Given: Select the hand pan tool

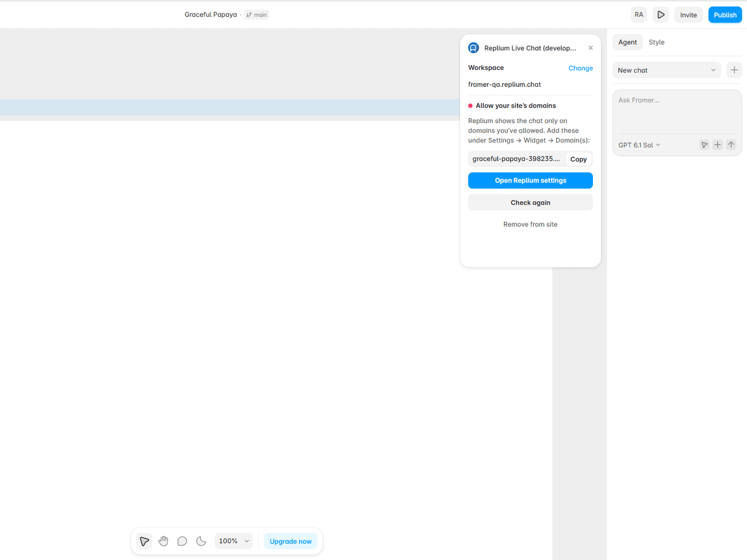Looking at the screenshot, I should coord(163,541).
